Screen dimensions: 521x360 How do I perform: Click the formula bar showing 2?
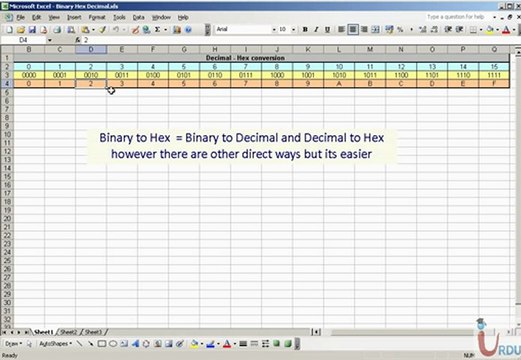(300, 40)
